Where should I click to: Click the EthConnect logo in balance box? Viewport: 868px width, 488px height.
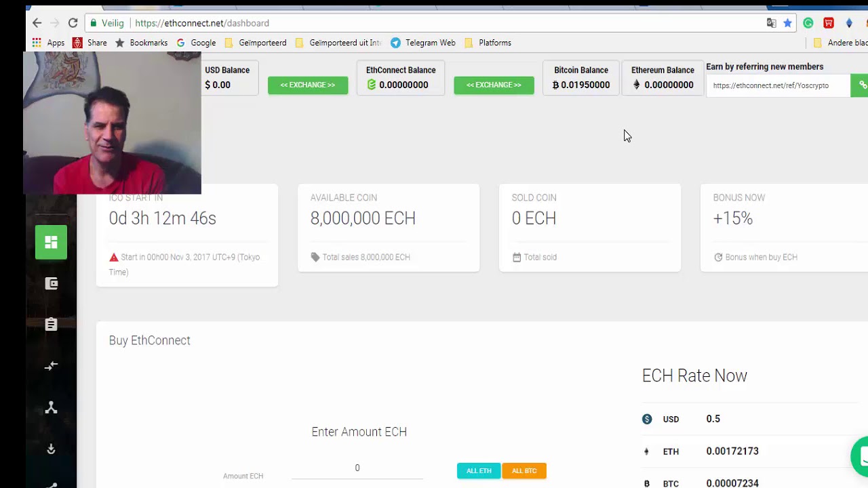[372, 85]
